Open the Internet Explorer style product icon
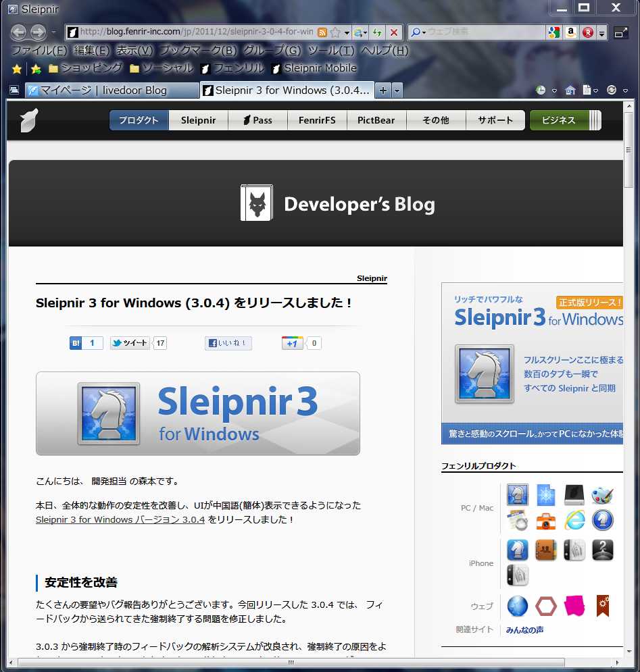 point(574,521)
